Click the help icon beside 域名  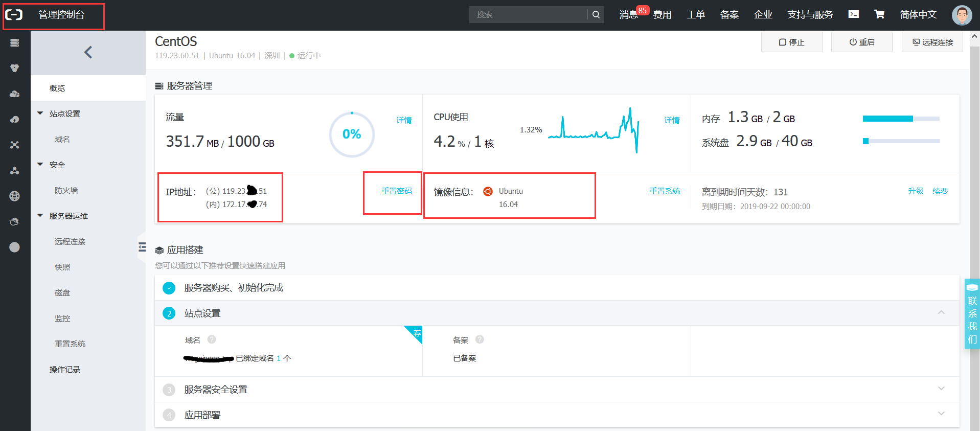click(212, 339)
